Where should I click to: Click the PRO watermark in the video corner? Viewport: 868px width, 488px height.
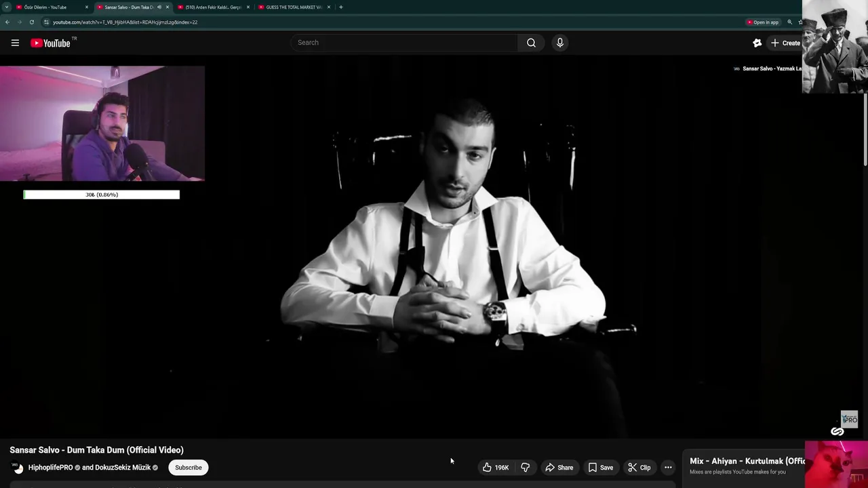[850, 418]
